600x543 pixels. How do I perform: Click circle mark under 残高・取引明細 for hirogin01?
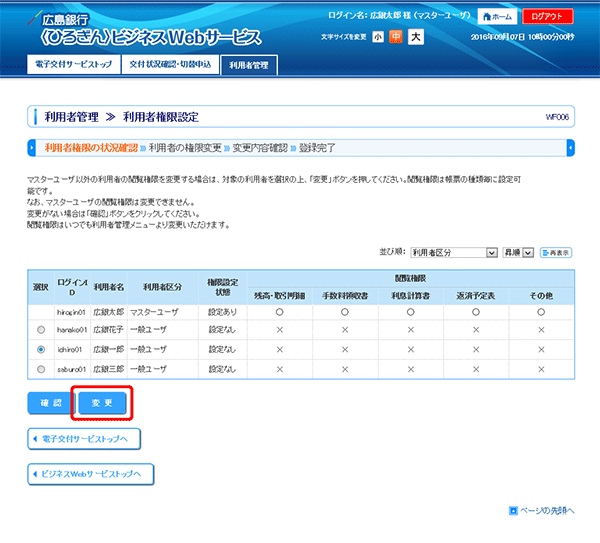(280, 312)
